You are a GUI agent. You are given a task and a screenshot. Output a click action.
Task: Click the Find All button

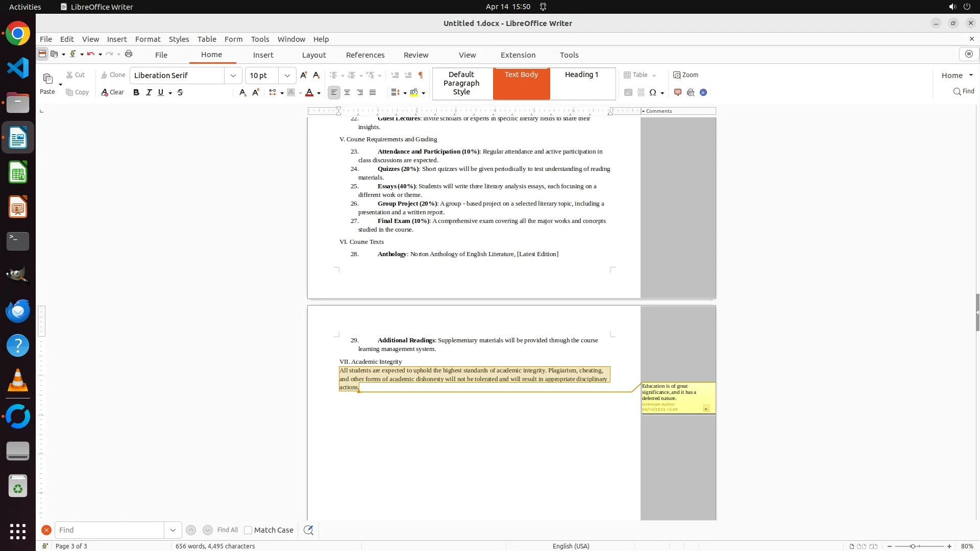click(228, 530)
